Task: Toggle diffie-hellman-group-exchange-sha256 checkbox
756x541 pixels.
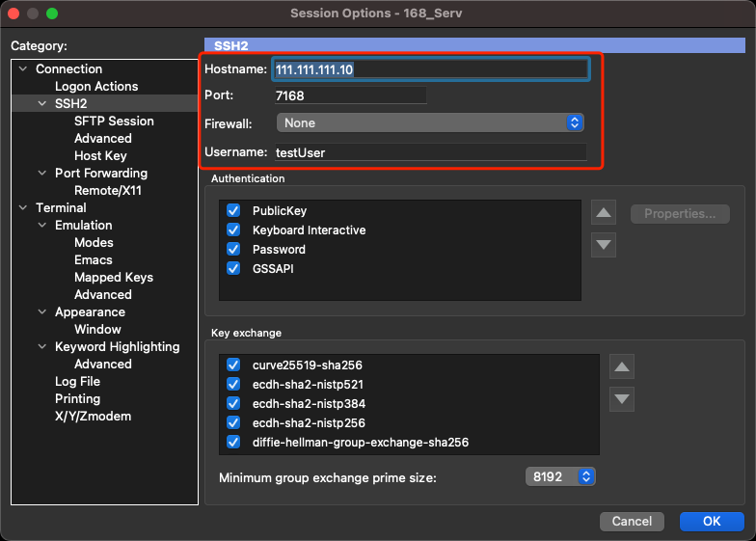Action: pos(233,442)
